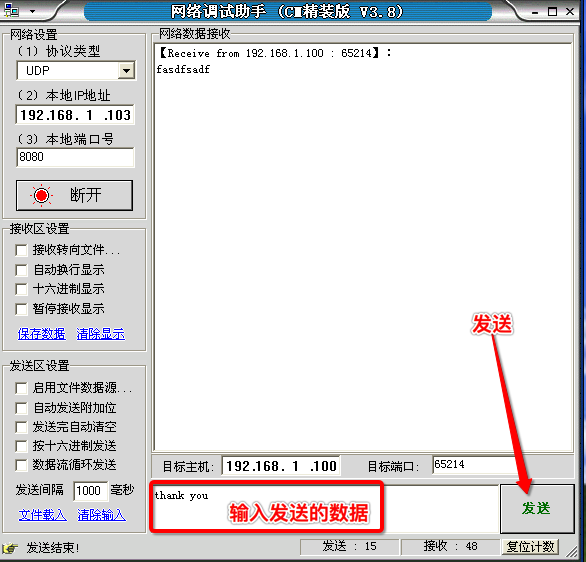Toggle 启用文件数据源 checkbox
Image resolution: width=586 pixels, height=562 pixels.
21,388
